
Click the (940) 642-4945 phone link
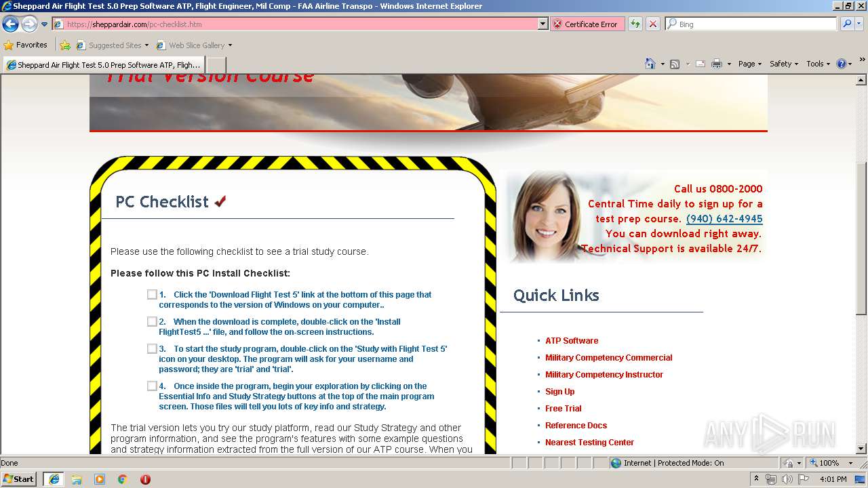pyautogui.click(x=724, y=219)
